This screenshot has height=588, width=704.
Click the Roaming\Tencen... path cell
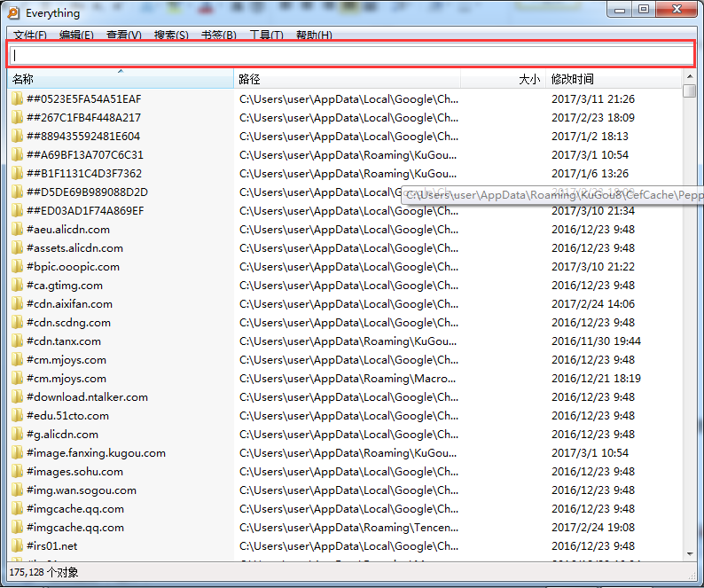(348, 528)
